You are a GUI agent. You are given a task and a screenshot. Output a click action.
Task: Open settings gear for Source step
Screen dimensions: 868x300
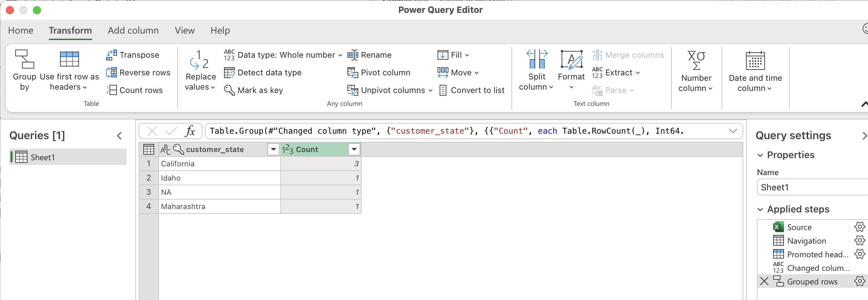[x=860, y=227]
